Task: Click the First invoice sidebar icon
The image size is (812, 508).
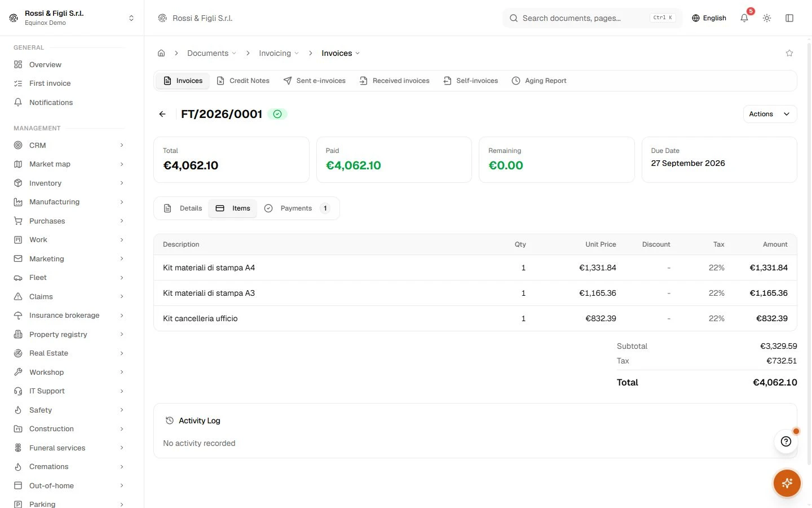Action: point(18,84)
